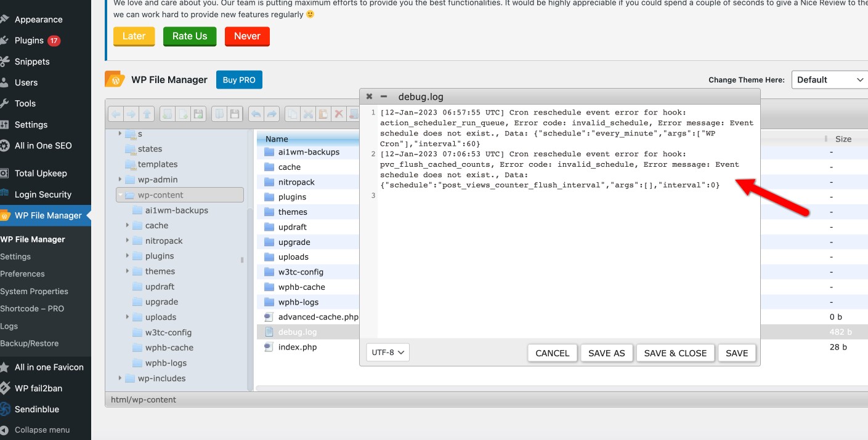Image resolution: width=868 pixels, height=440 pixels.
Task: Collapse the wp-content folder in tree
Action: (120, 195)
